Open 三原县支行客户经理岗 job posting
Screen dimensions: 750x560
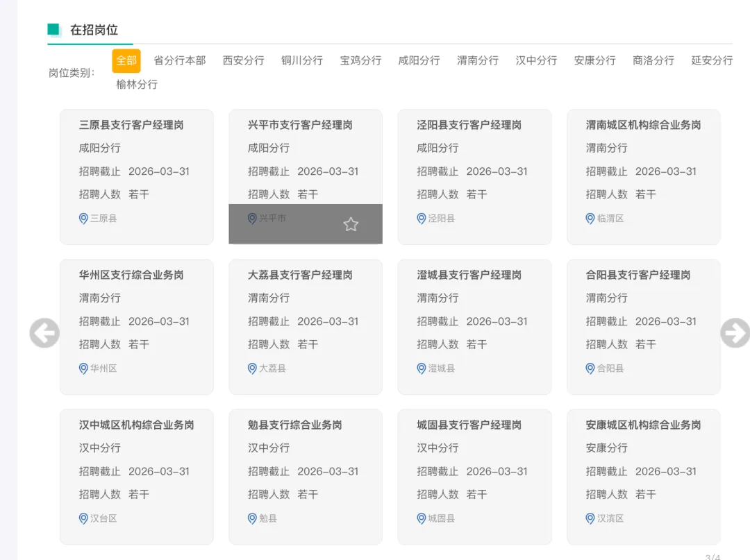131,125
